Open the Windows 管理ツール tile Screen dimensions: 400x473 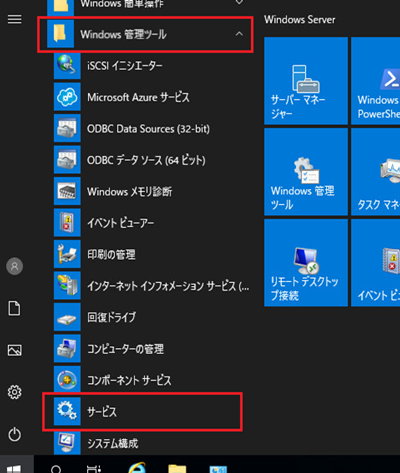point(306,172)
